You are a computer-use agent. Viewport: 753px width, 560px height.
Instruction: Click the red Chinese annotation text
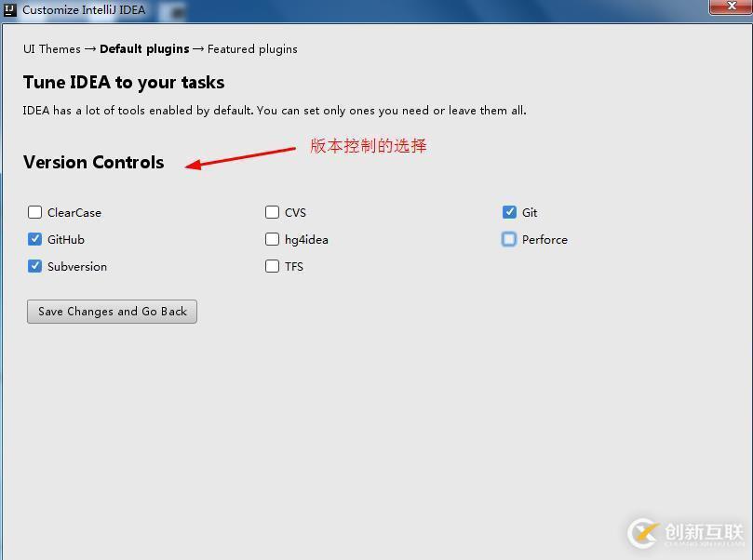(x=368, y=146)
